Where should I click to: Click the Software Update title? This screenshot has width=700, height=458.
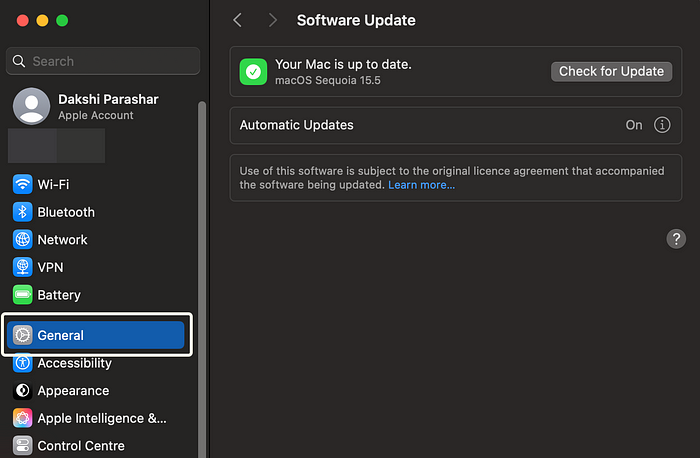356,20
